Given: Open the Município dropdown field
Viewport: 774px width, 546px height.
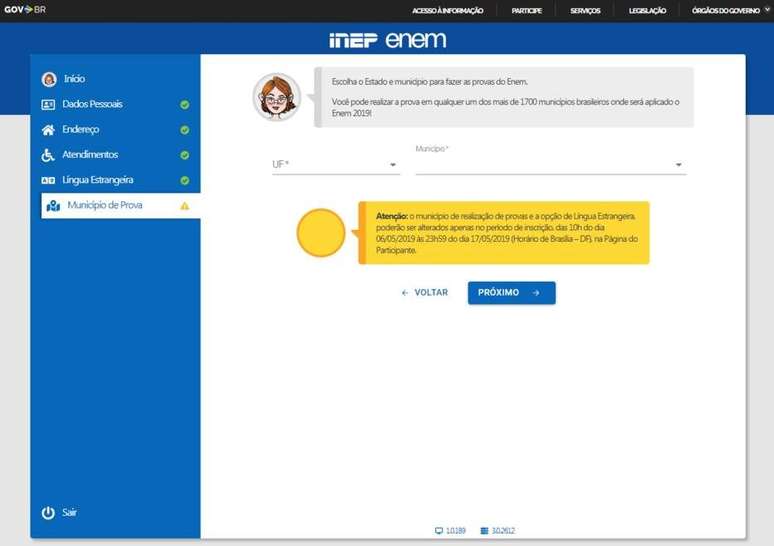Looking at the screenshot, I should coord(551,164).
